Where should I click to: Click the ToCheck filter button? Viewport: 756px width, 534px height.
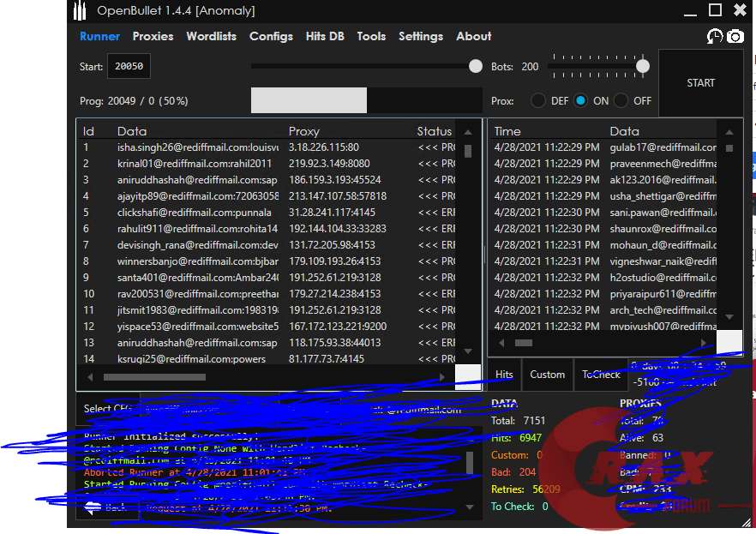(601, 375)
